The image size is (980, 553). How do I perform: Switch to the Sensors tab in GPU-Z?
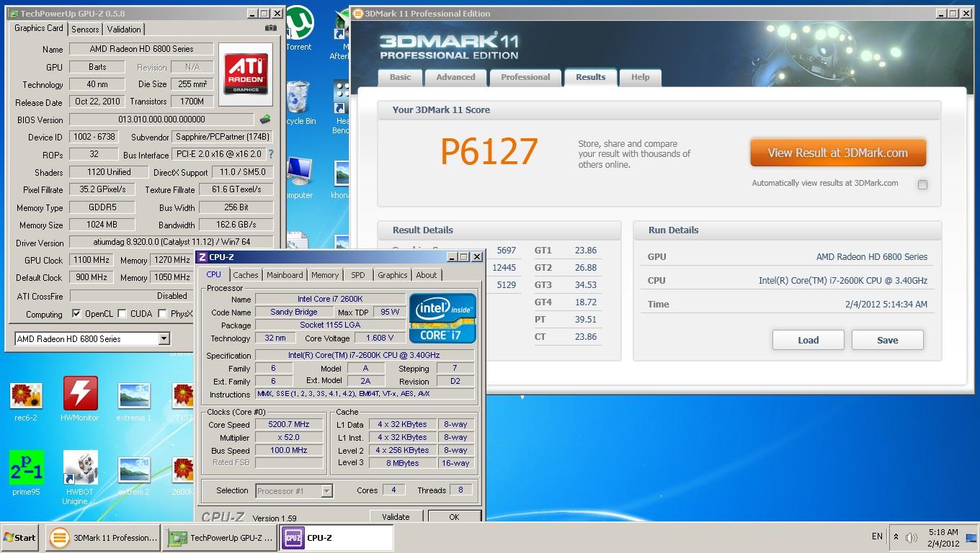[x=85, y=30]
